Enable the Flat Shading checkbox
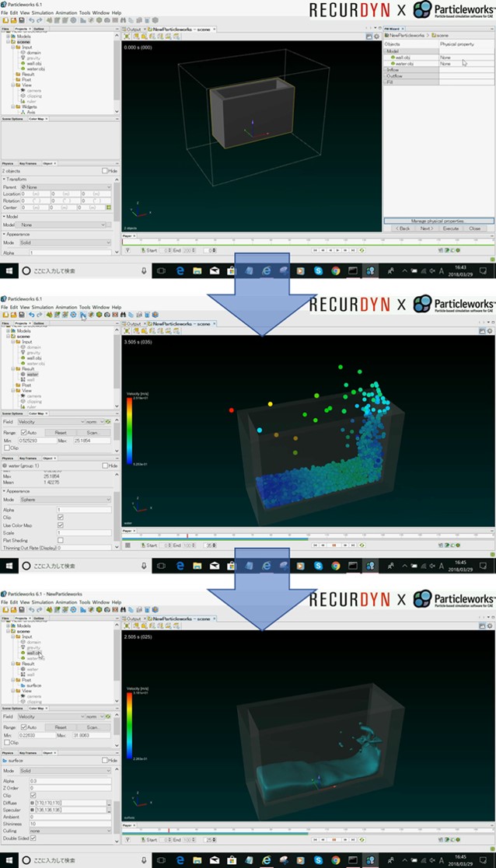 tap(61, 540)
